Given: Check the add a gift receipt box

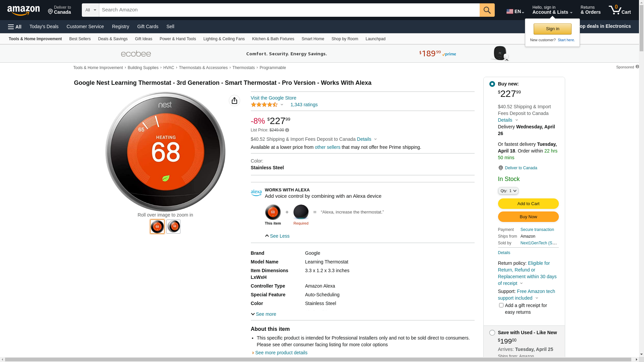Looking at the screenshot, I should [x=501, y=305].
